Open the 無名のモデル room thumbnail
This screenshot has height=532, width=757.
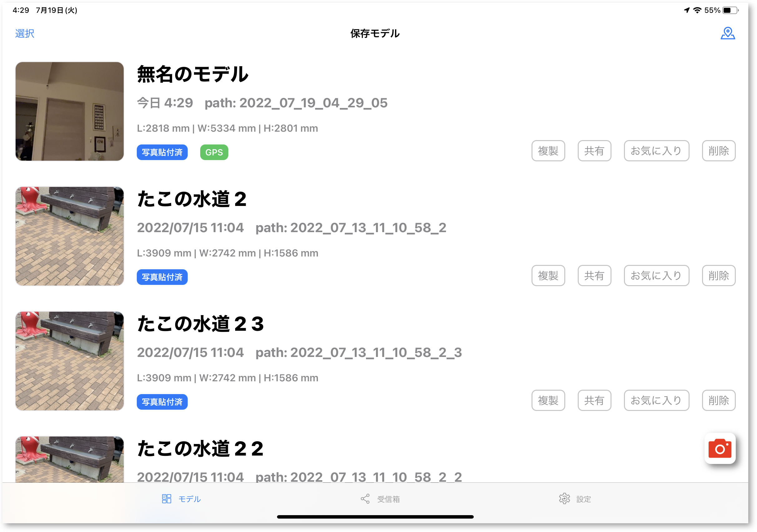point(70,111)
